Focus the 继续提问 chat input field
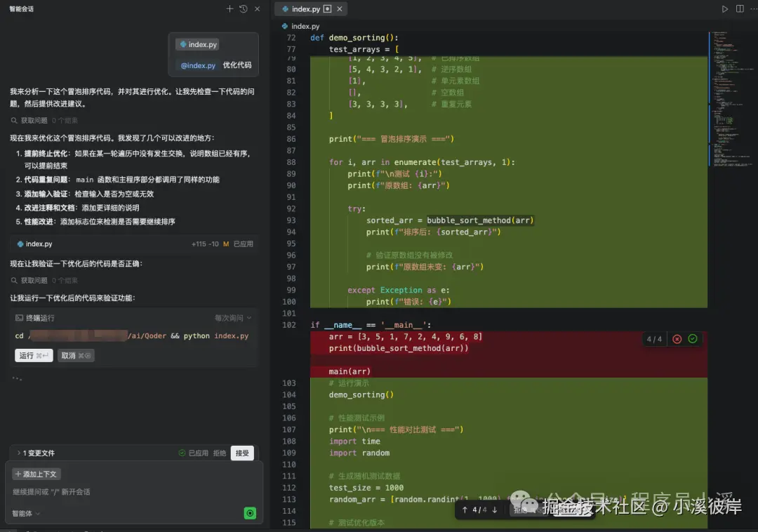This screenshot has height=532, width=758. pos(134,492)
